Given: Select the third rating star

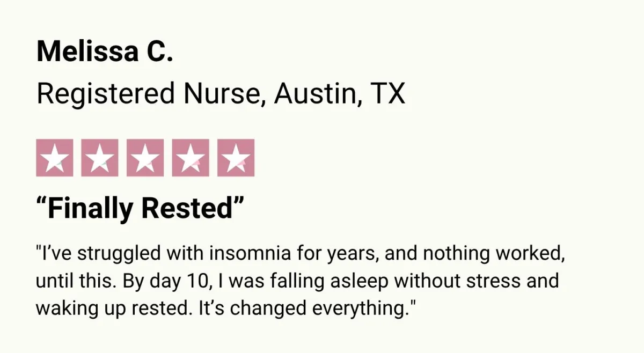Looking at the screenshot, I should coord(145,158).
